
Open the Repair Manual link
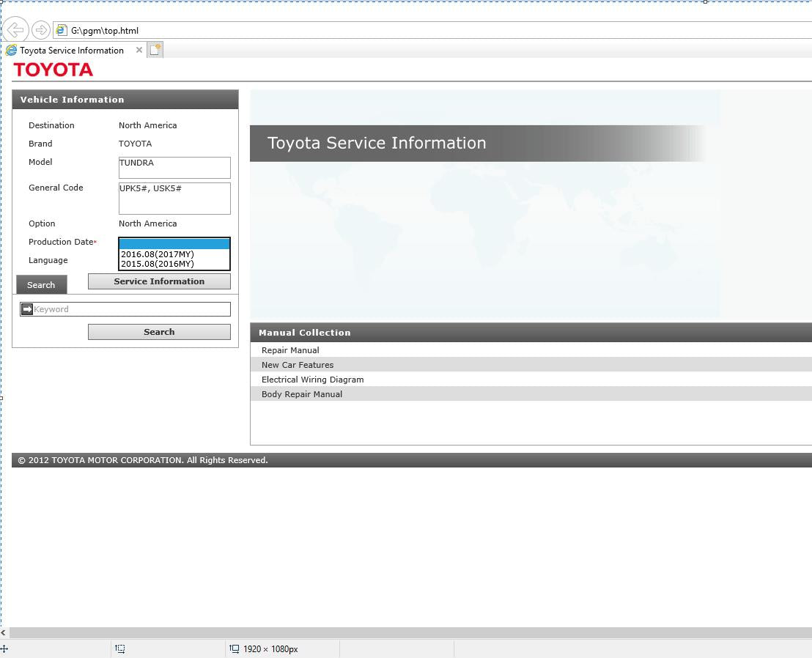pyautogui.click(x=290, y=350)
